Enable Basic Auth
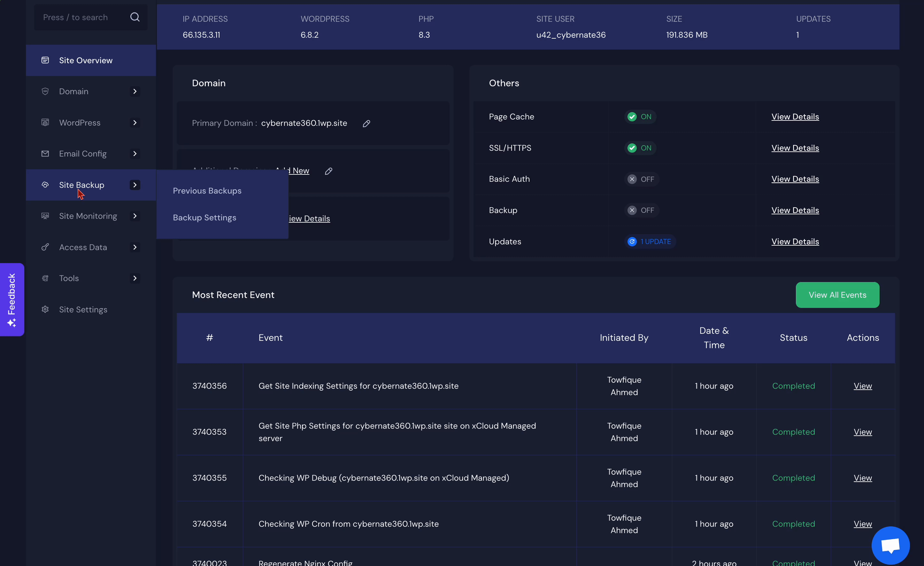This screenshot has width=924, height=566. (x=641, y=179)
